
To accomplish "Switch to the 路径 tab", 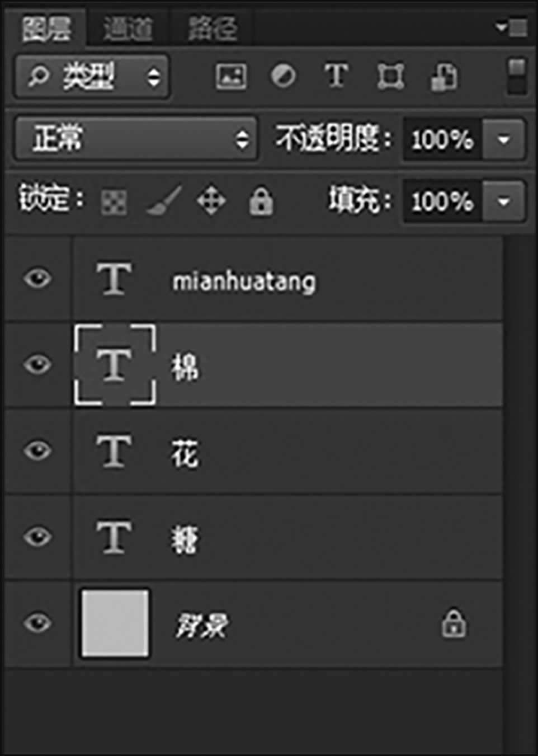I will point(212,28).
